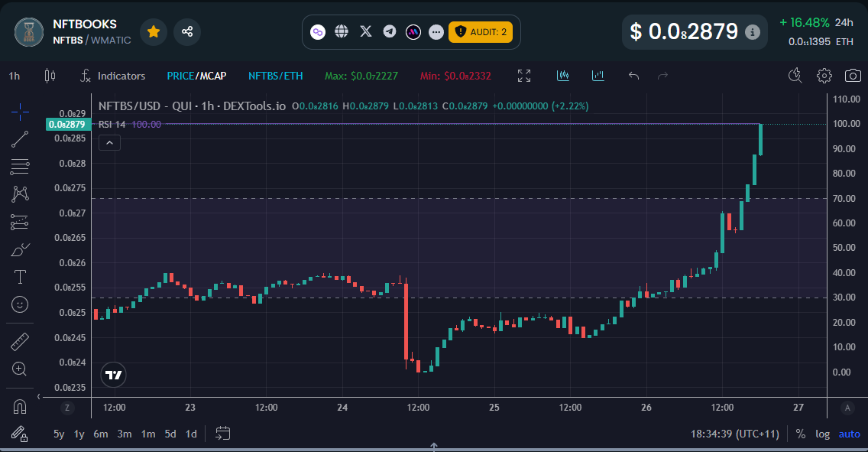Switch to the NFTBS/ETH pair chart
This screenshot has height=452, width=868.
coord(275,76)
